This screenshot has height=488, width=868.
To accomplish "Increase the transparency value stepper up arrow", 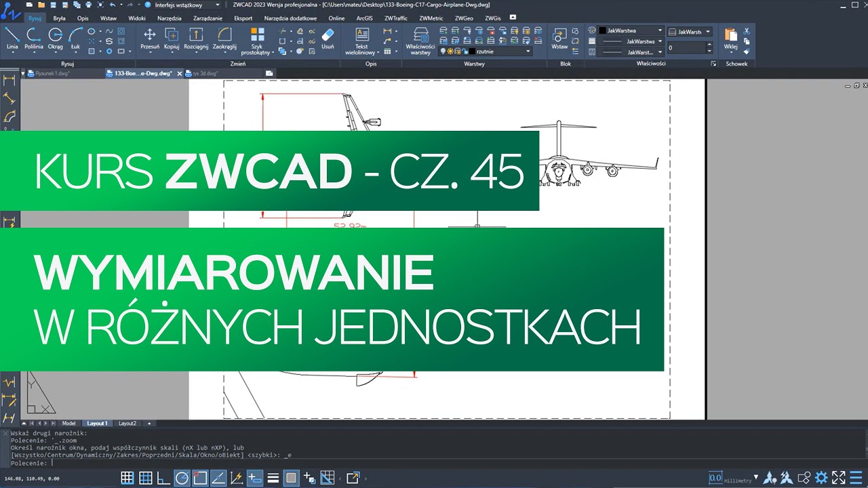I will (x=709, y=45).
